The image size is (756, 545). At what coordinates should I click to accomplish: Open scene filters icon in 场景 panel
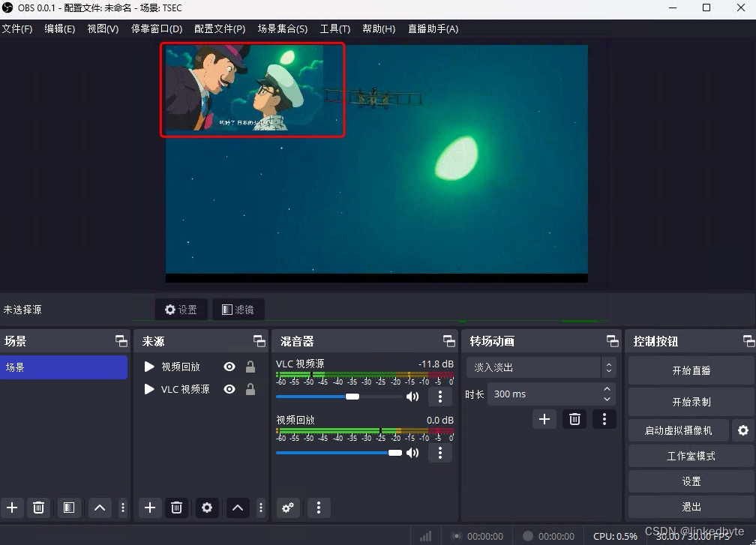click(x=69, y=508)
